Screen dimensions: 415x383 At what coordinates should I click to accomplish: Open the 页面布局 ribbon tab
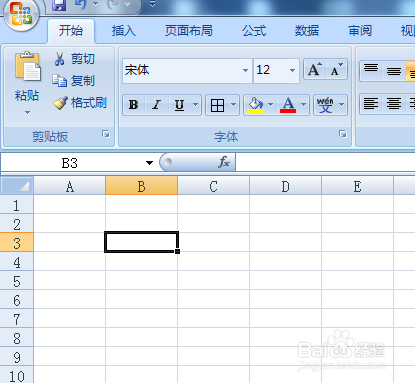coord(189,31)
